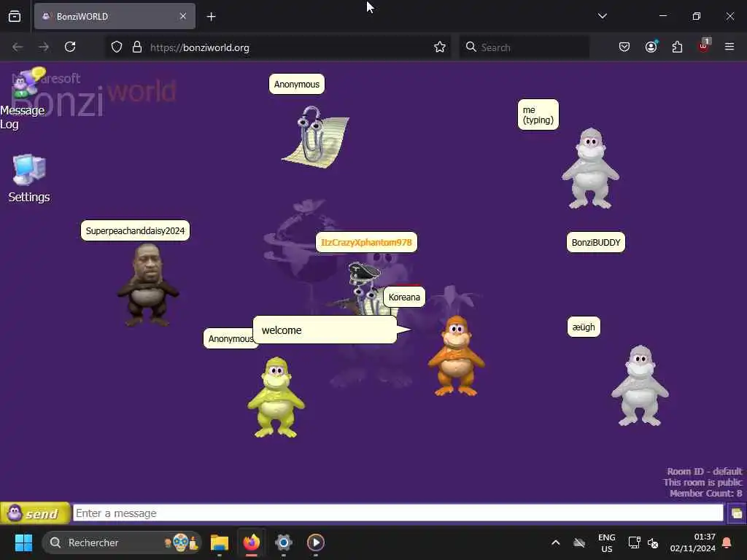Click the grey Bonzi under 'æügh'
The height and width of the screenshot is (560, 747).
pos(640,386)
